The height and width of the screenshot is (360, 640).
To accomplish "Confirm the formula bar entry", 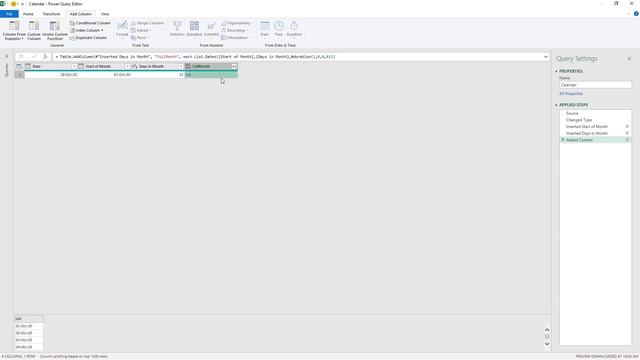I will [34, 57].
